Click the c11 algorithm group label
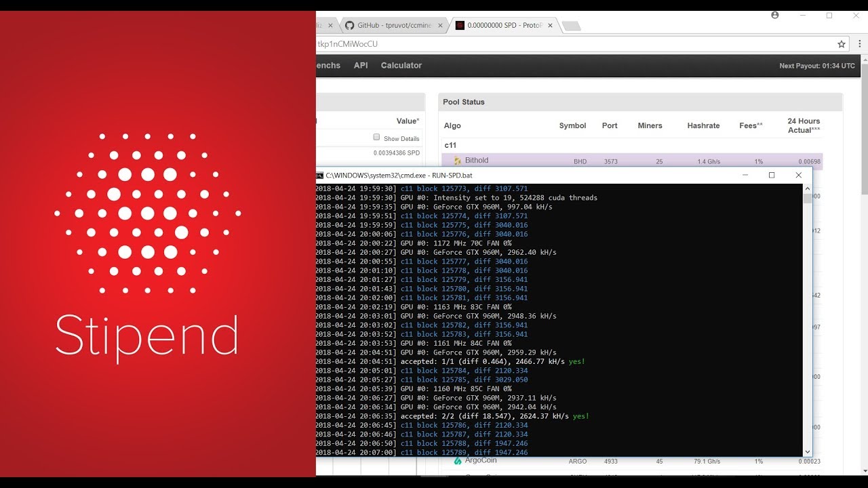The width and height of the screenshot is (868, 488). click(x=450, y=145)
